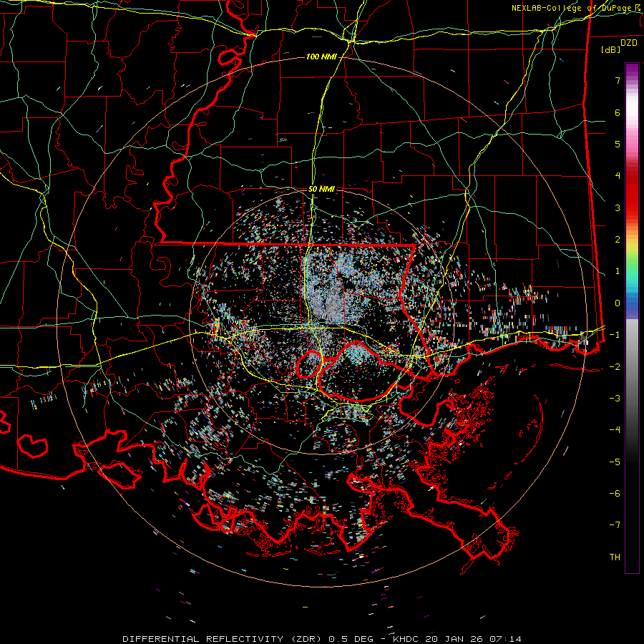644x644 pixels.
Task: Click the -4 dB scale label
Action: (x=615, y=429)
